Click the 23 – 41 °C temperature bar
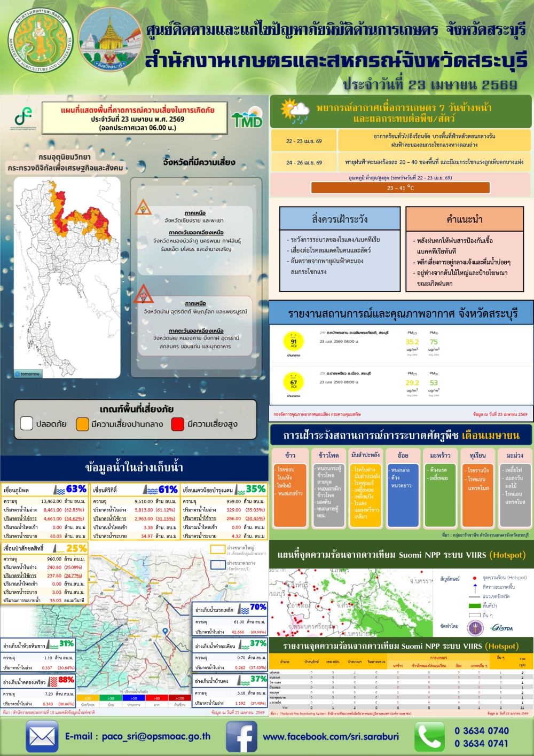The height and width of the screenshot is (756, 534). [x=400, y=187]
